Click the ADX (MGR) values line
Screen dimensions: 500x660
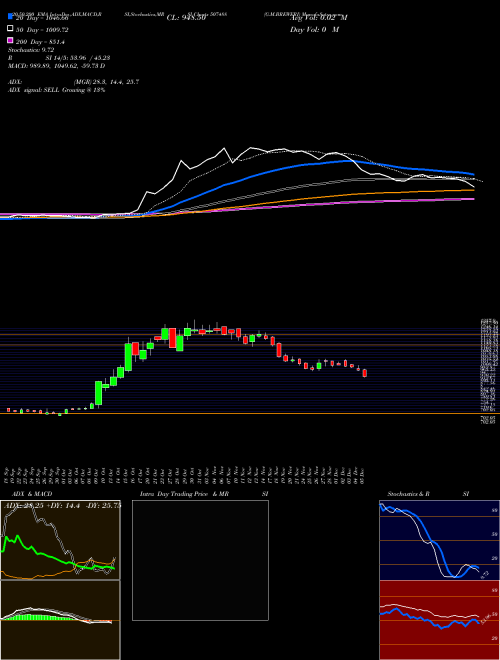74,82
